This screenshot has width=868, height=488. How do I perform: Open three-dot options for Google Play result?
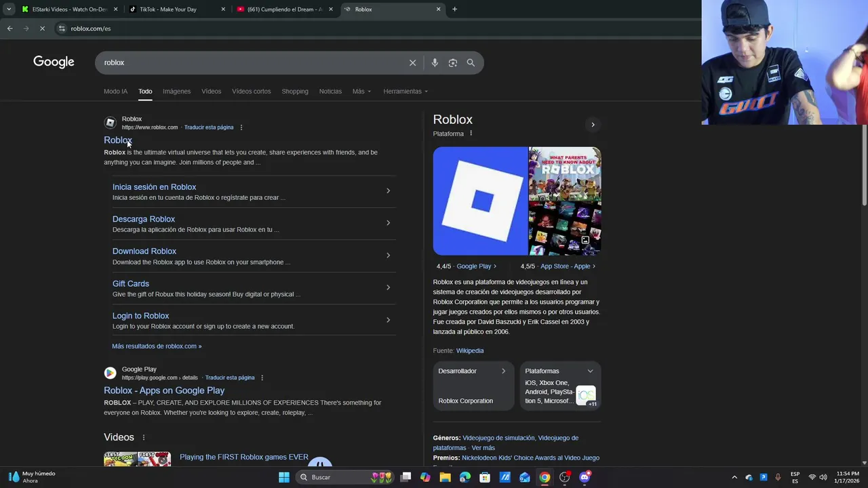pyautogui.click(x=262, y=378)
